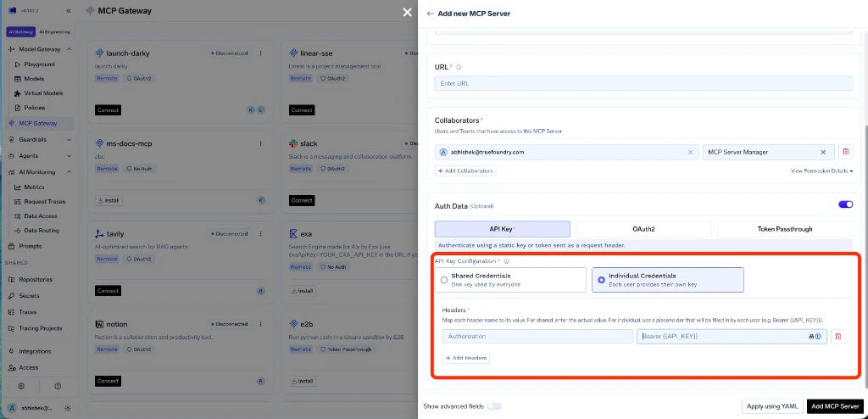The height and width of the screenshot is (419, 868).
Task: Clear the MCP Server Manager role with its X
Action: 823,152
